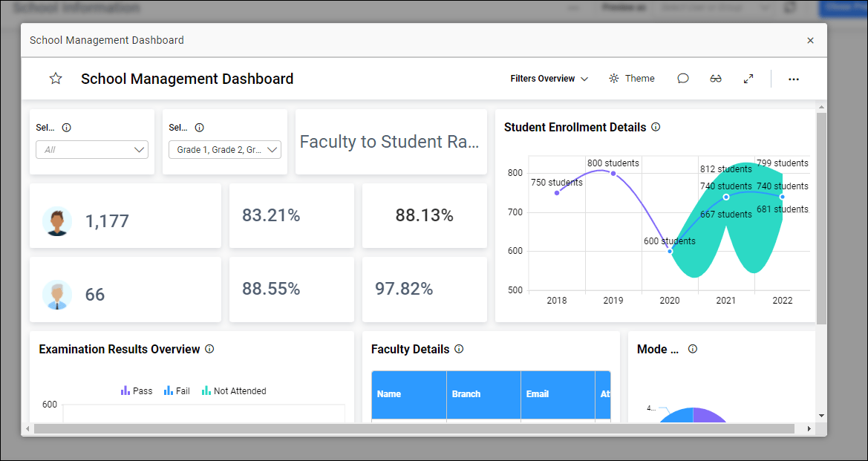Open the comments speech bubble icon
This screenshot has height=461, width=868.
[x=683, y=79]
